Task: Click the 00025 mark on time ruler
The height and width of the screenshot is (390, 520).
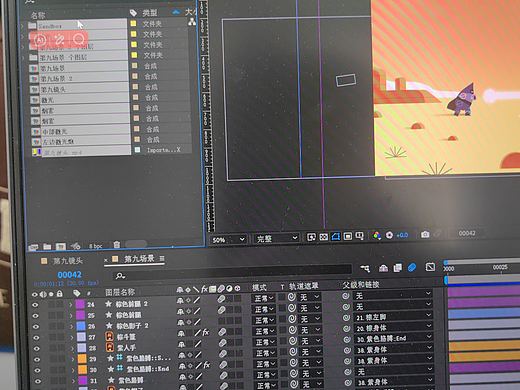Action: pos(500,267)
